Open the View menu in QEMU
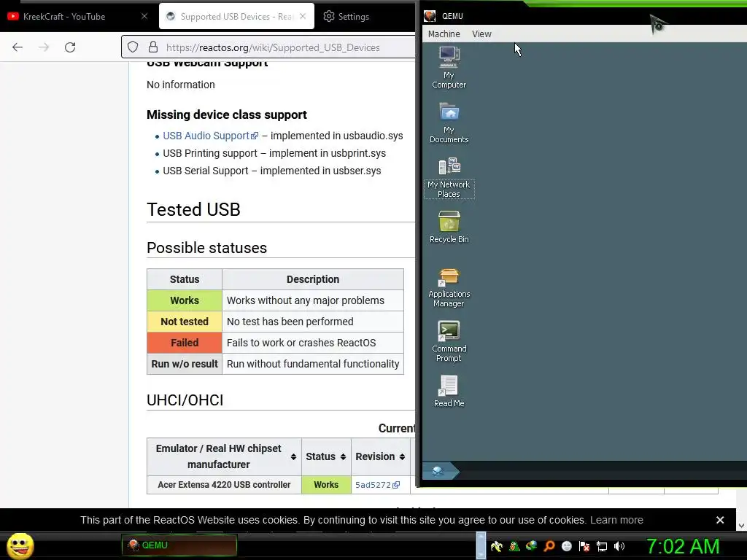The width and height of the screenshot is (747, 560). point(481,34)
